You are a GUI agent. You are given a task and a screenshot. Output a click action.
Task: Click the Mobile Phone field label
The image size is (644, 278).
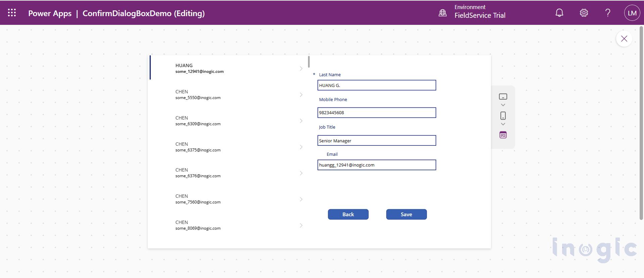coord(333,99)
